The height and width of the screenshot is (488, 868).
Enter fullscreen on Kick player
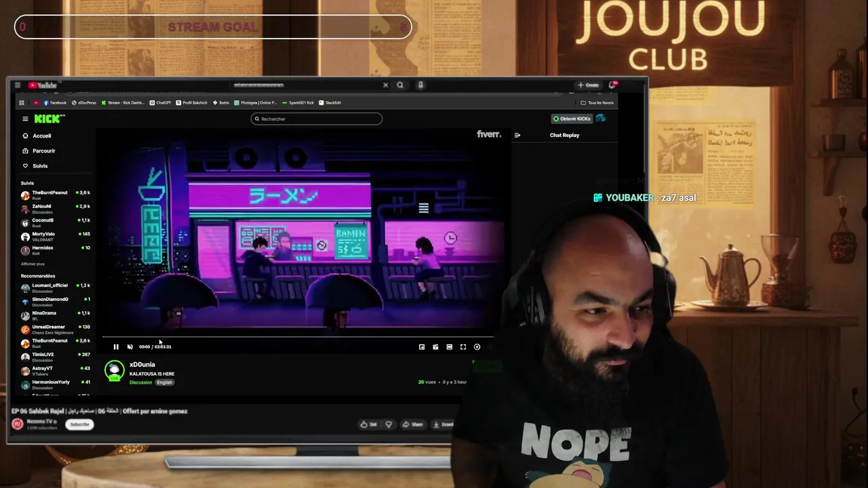coord(463,346)
